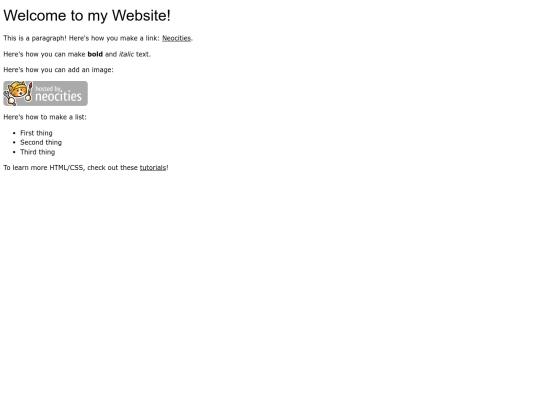This screenshot has height=405, width=540.
Task: Click the paintbrush in the badge mascot
Action: coord(29,92)
